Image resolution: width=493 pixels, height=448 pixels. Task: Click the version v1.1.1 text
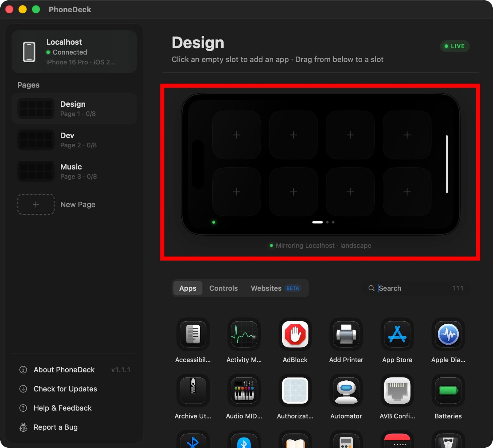[121, 370]
